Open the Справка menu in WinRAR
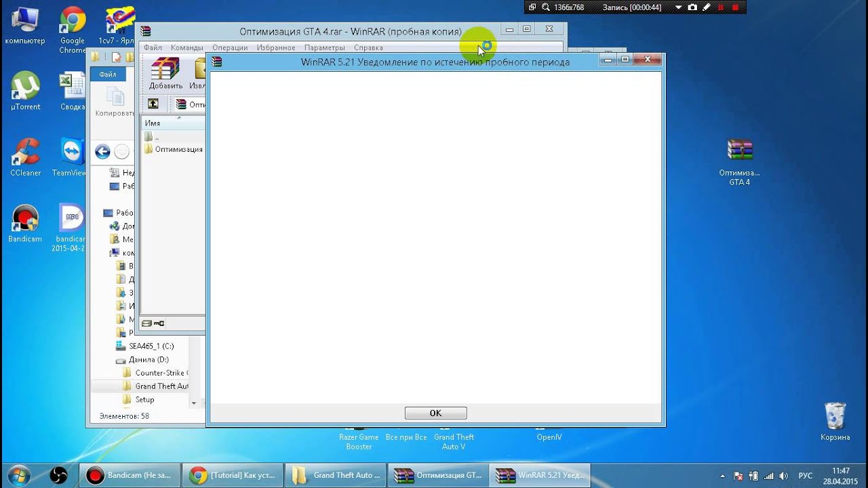Viewport: 868px width, 488px height. point(368,47)
